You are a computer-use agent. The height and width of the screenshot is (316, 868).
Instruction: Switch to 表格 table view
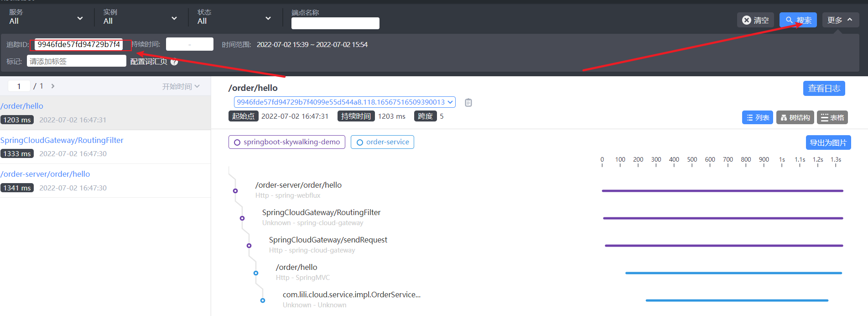[x=832, y=117]
